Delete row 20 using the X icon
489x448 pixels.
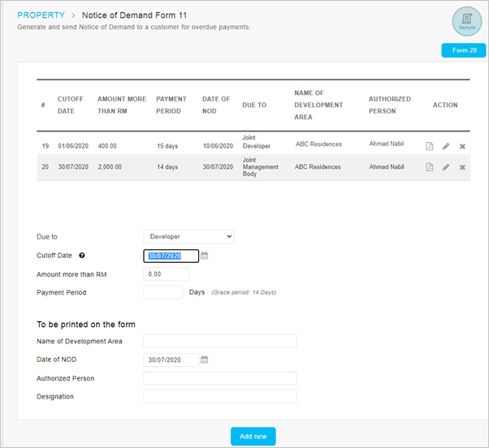pyautogui.click(x=462, y=167)
